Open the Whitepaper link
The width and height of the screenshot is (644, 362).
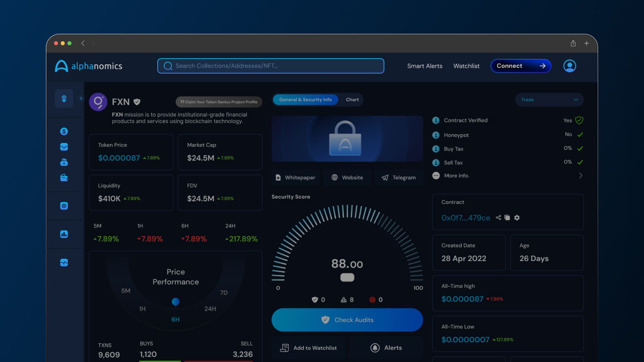296,178
